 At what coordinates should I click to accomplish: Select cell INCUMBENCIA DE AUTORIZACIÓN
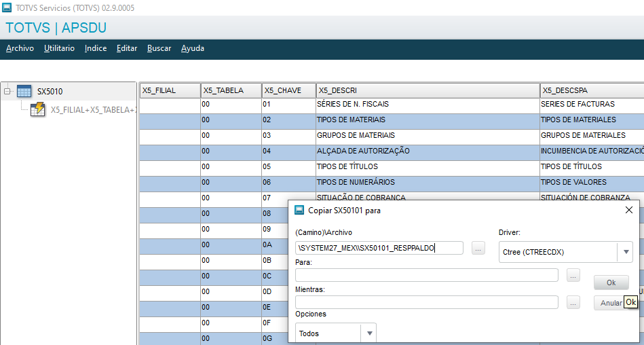click(x=592, y=153)
